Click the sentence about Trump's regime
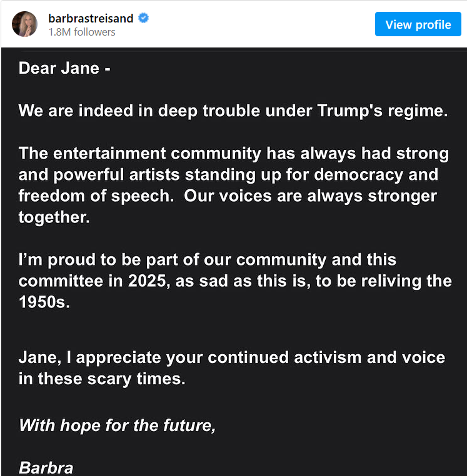Image resolution: width=467 pixels, height=476 pixels. tap(233, 111)
